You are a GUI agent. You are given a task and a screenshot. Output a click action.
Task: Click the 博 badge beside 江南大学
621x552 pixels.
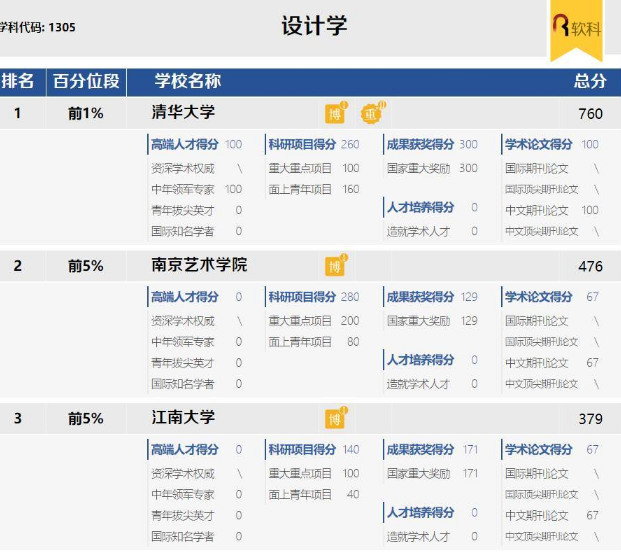click(335, 418)
